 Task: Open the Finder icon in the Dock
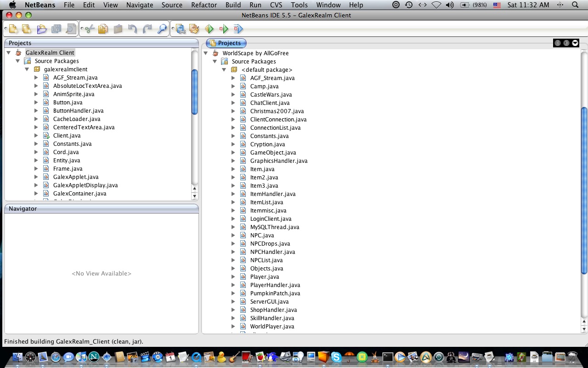click(x=18, y=357)
